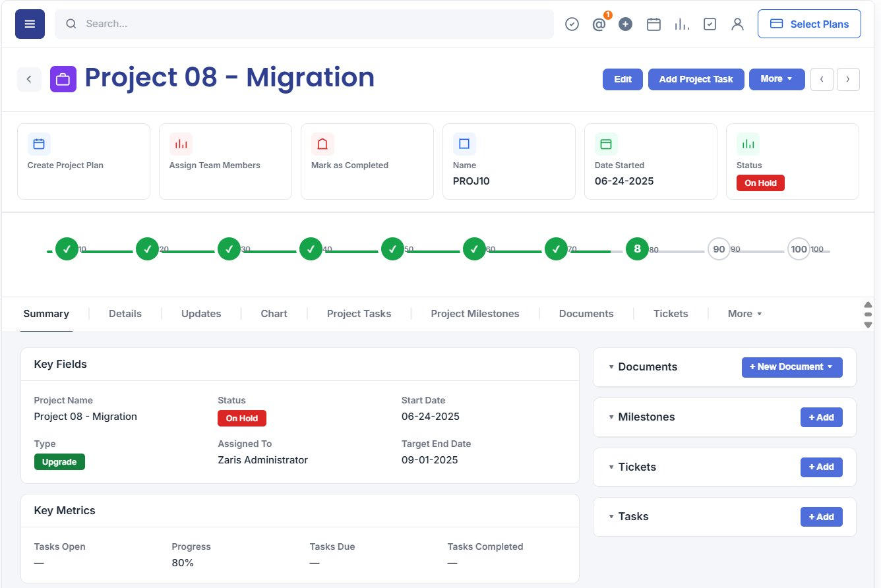Viewport: 881px width, 588px height.
Task: Click the Mark as Completed bell icon
Action: [322, 144]
